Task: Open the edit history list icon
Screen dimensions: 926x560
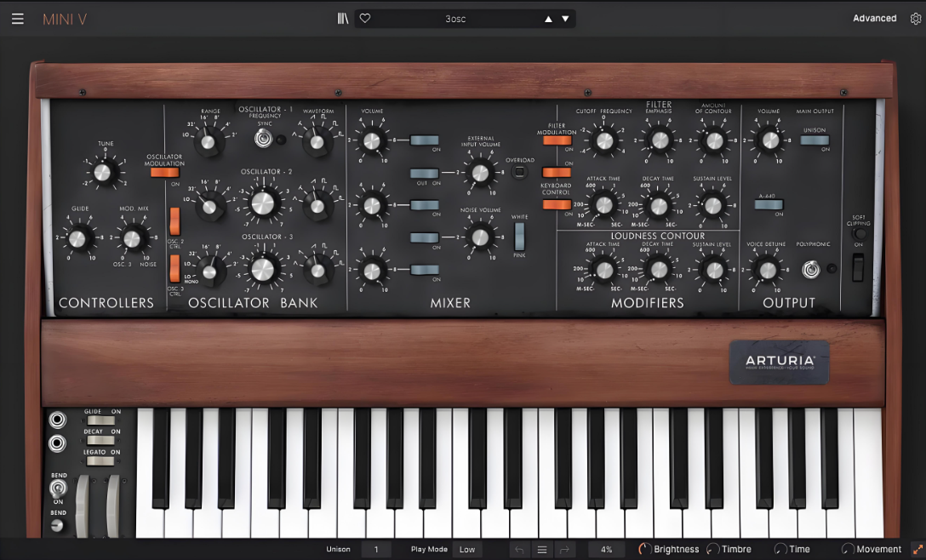Action: click(541, 550)
